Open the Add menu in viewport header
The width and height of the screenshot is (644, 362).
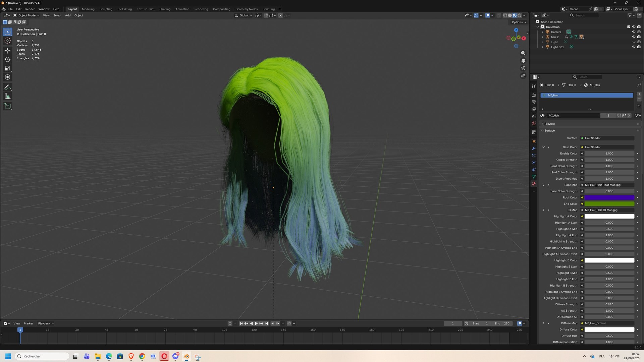click(x=68, y=15)
